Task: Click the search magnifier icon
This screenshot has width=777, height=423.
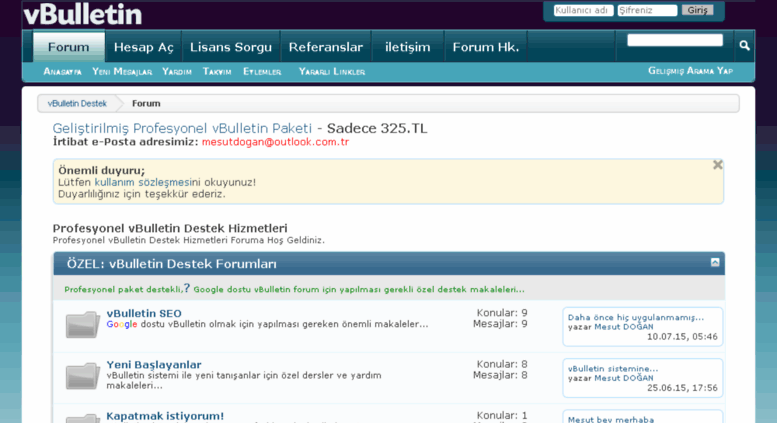Action: point(744,46)
